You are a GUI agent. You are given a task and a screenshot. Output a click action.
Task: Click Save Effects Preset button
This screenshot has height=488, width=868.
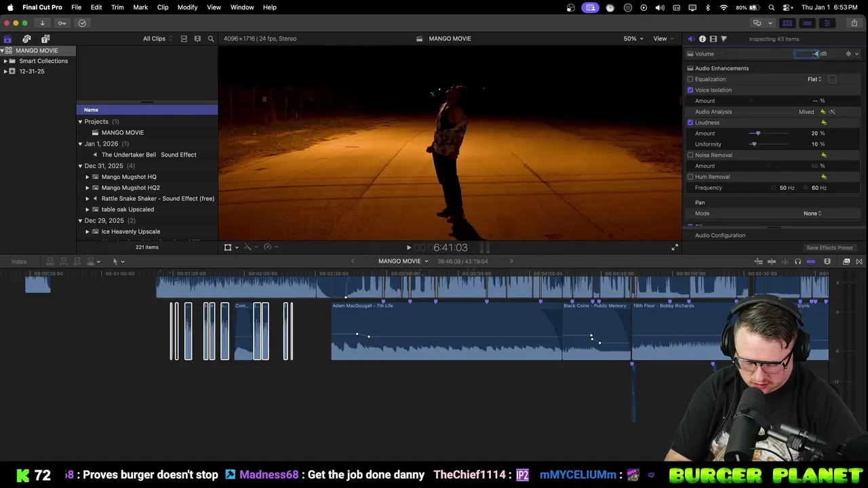point(829,247)
